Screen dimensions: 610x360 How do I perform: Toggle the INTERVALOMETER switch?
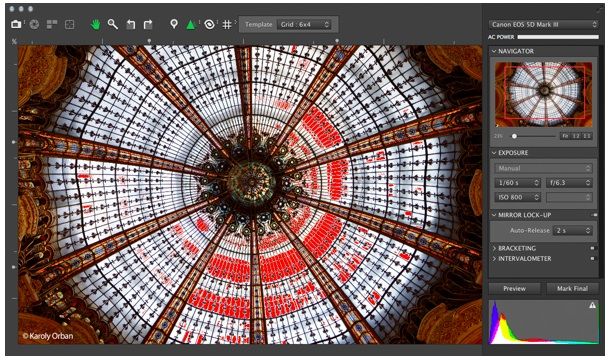[x=594, y=258]
